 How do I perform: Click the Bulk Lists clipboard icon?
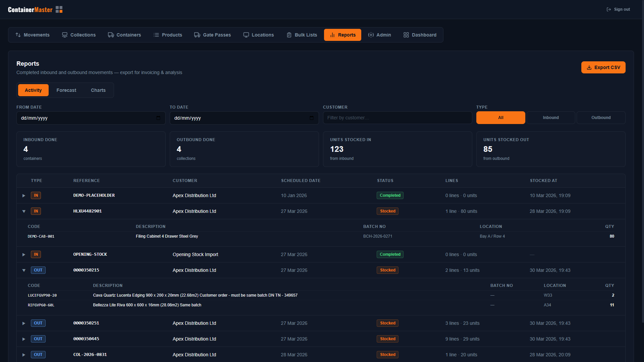pyautogui.click(x=289, y=35)
